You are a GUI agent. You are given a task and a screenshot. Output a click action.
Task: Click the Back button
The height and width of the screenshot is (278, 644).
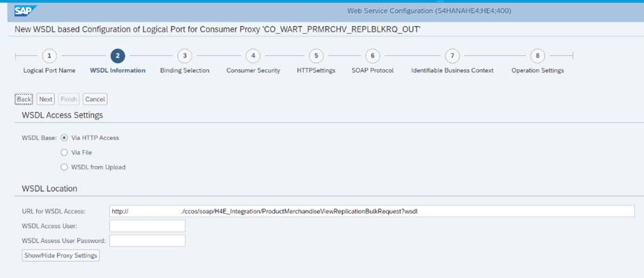(x=24, y=99)
